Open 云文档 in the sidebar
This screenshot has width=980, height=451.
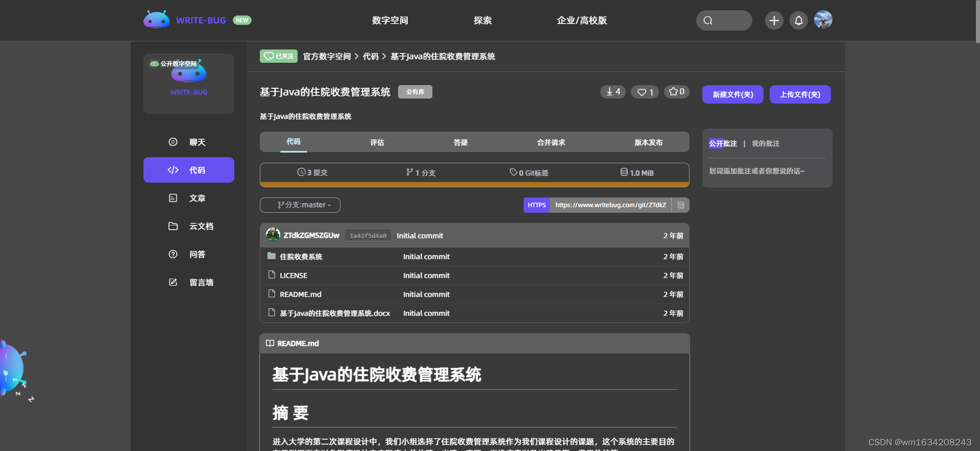click(x=189, y=226)
